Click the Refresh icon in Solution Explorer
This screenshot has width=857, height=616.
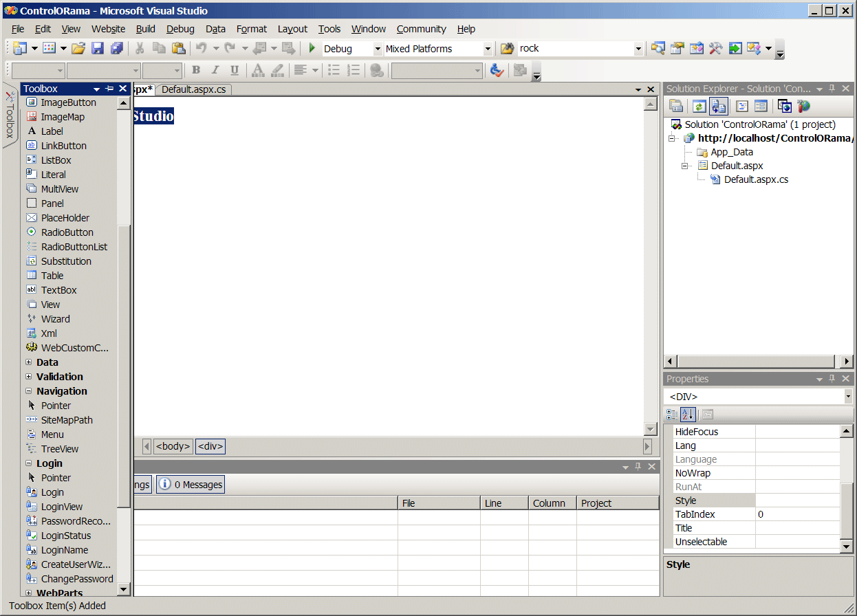coord(699,106)
